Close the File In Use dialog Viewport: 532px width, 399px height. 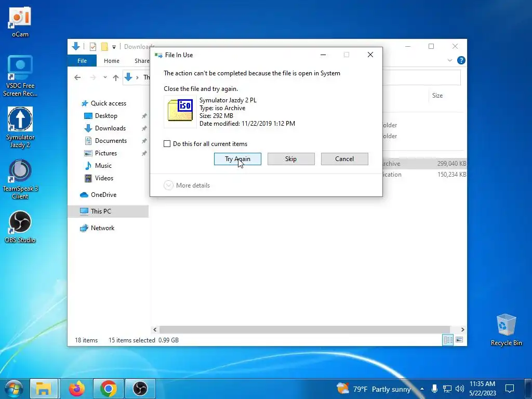point(370,55)
